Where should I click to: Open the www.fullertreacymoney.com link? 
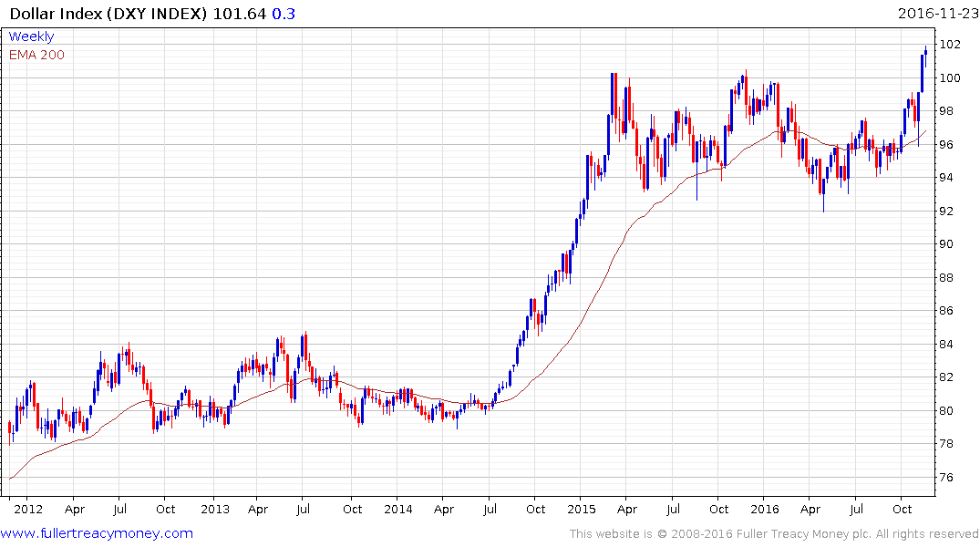coord(97,533)
